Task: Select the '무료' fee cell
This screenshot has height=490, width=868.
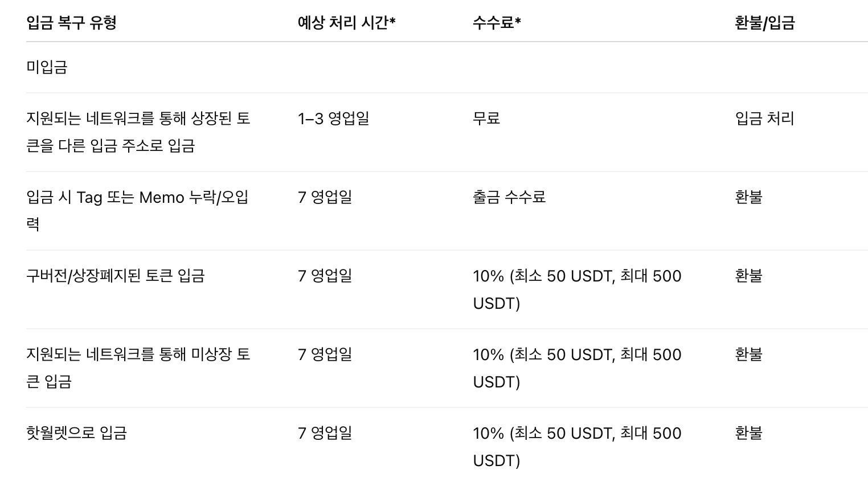Action: pyautogui.click(x=486, y=119)
